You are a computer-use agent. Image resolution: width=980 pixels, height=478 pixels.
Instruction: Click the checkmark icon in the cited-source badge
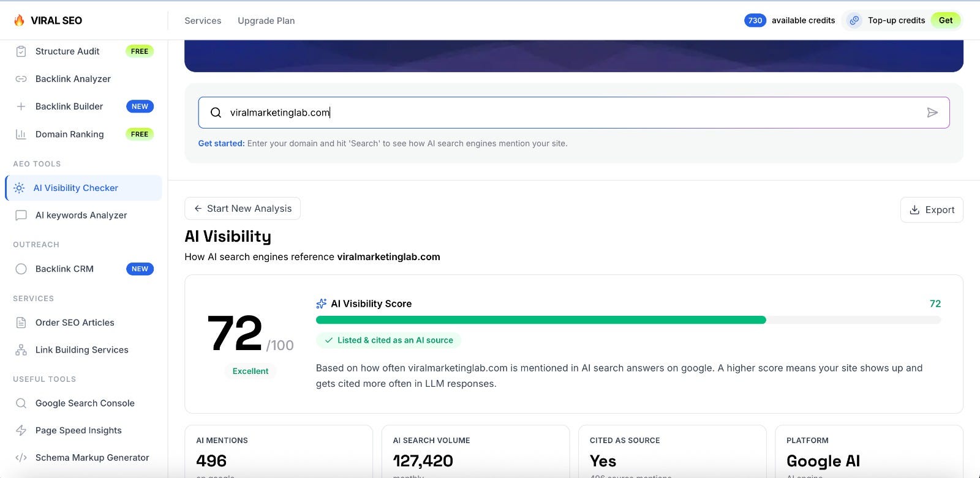pyautogui.click(x=329, y=340)
